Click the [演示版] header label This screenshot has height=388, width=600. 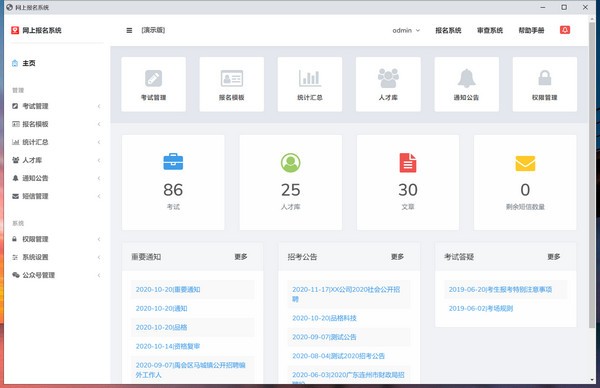153,30
